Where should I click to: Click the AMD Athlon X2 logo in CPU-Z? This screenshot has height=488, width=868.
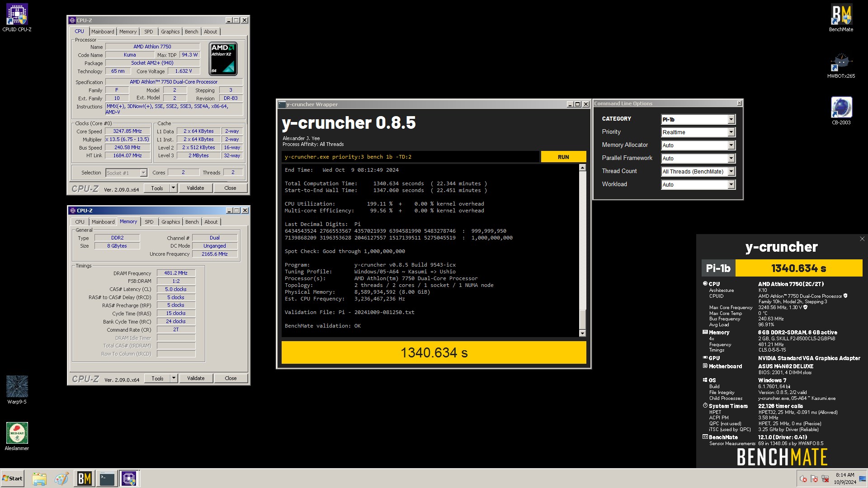click(223, 59)
